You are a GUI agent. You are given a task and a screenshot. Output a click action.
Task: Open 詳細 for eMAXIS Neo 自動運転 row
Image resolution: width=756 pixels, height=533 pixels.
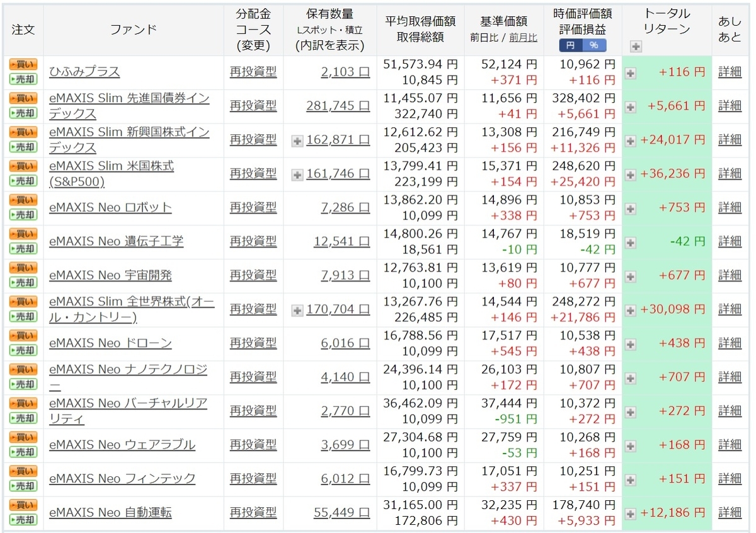730,514
